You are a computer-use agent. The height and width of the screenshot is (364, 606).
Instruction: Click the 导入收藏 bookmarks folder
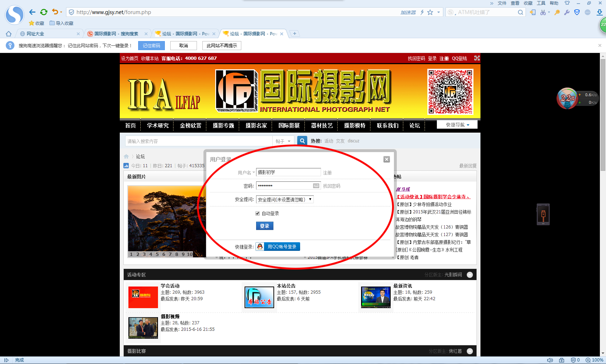click(61, 23)
